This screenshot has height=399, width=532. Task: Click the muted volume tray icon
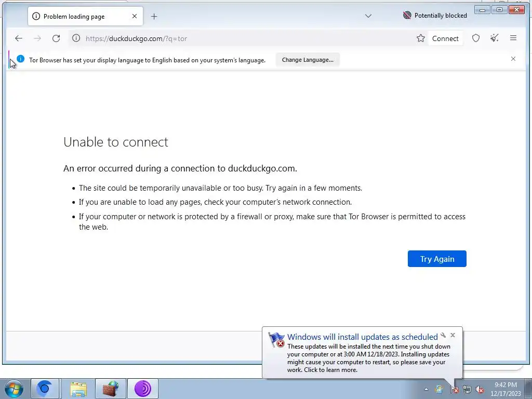pyautogui.click(x=480, y=389)
